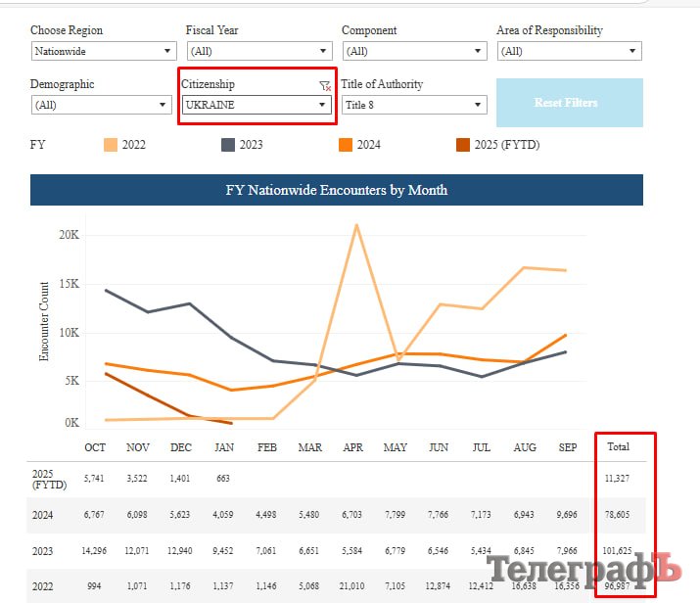This screenshot has width=700, height=603.
Task: Open the Demographic filter dropdown
Action: coord(102,105)
